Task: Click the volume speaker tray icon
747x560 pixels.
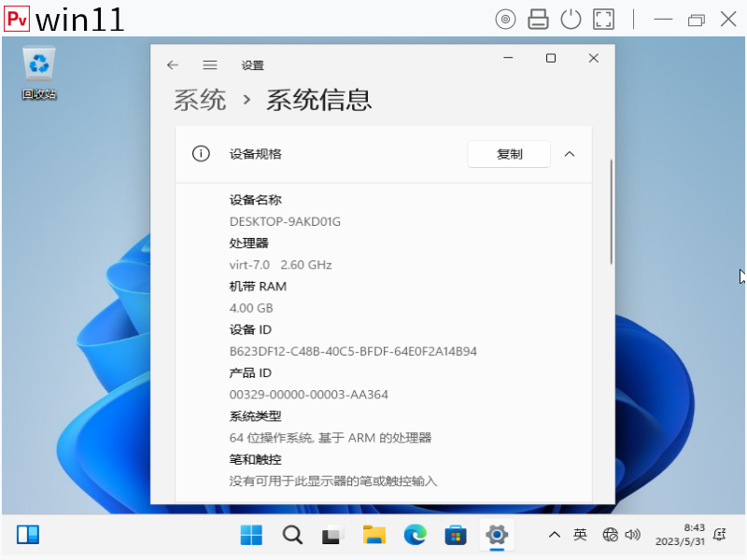Action: click(633, 535)
